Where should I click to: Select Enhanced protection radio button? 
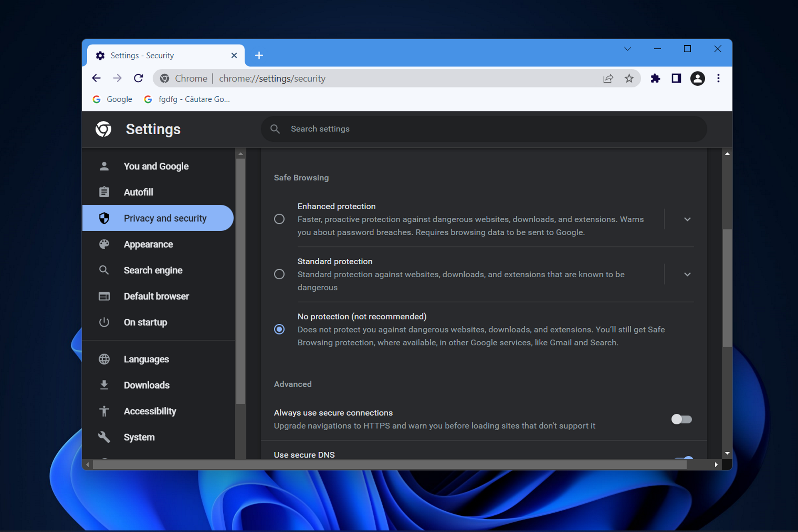point(279,219)
